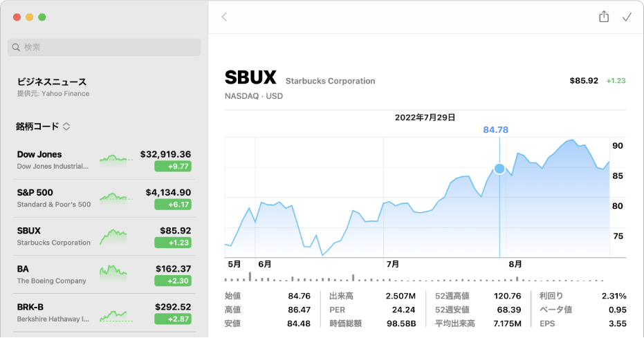Viewport: 644px width, 338px height.
Task: Click the back chevron arrow
Action: [224, 17]
